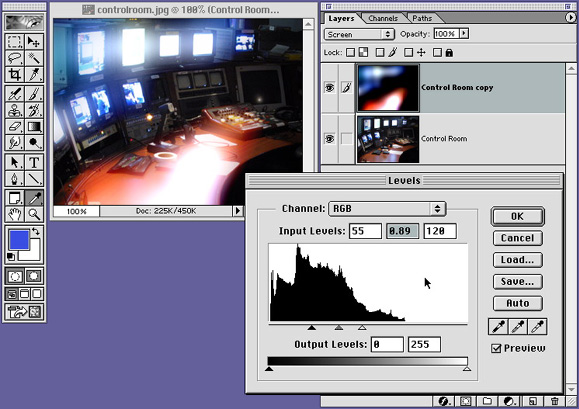The width and height of the screenshot is (579, 409).
Task: Delete layer with the trash icon
Action: coord(554,401)
